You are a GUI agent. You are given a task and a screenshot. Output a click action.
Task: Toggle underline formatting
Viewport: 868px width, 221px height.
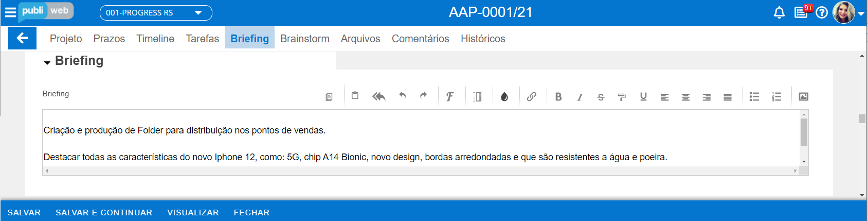click(x=643, y=96)
